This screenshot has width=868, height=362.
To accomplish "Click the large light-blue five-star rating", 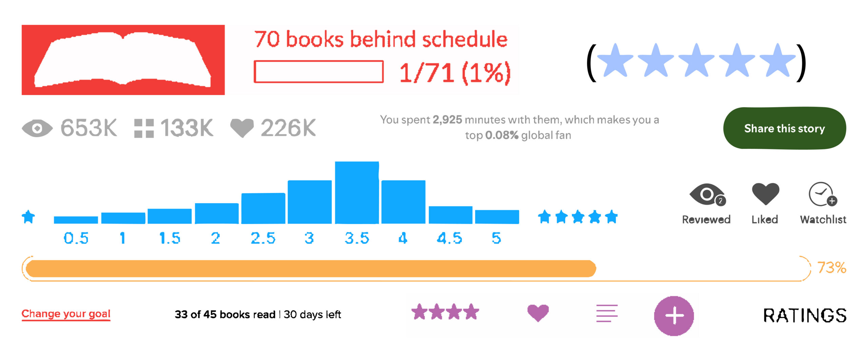I will point(696,60).
